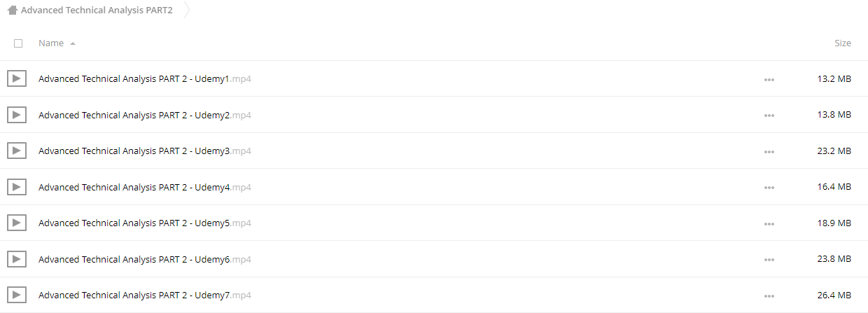
Task: Click the video play icon for Udemy6.mp4
Action: coord(17,259)
